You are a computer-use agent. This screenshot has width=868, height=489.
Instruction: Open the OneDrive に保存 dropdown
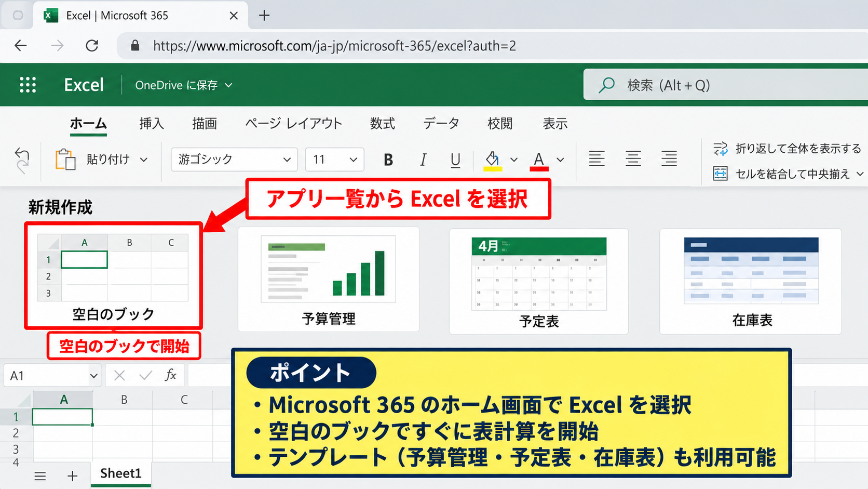(x=183, y=85)
